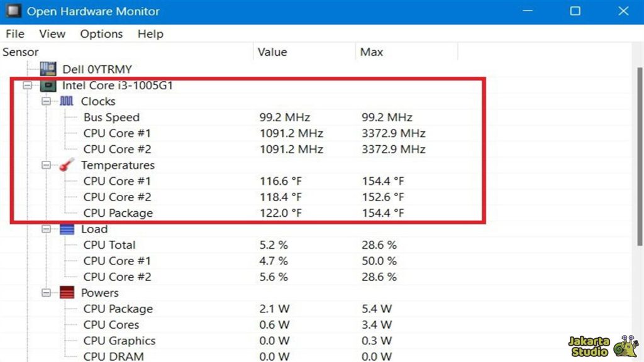Select the Clocks sensor icon

(x=67, y=101)
